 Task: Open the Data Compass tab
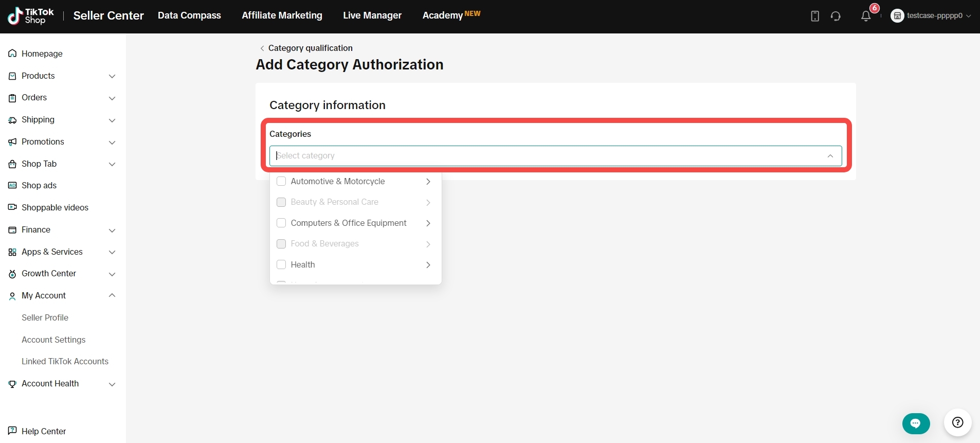pyautogui.click(x=189, y=15)
